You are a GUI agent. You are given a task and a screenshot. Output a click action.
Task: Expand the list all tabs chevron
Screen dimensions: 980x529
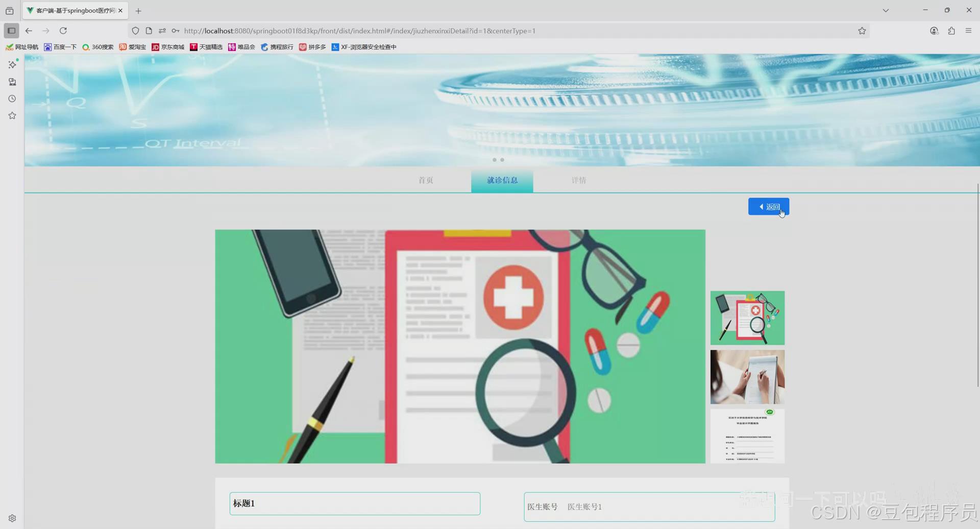pyautogui.click(x=886, y=11)
